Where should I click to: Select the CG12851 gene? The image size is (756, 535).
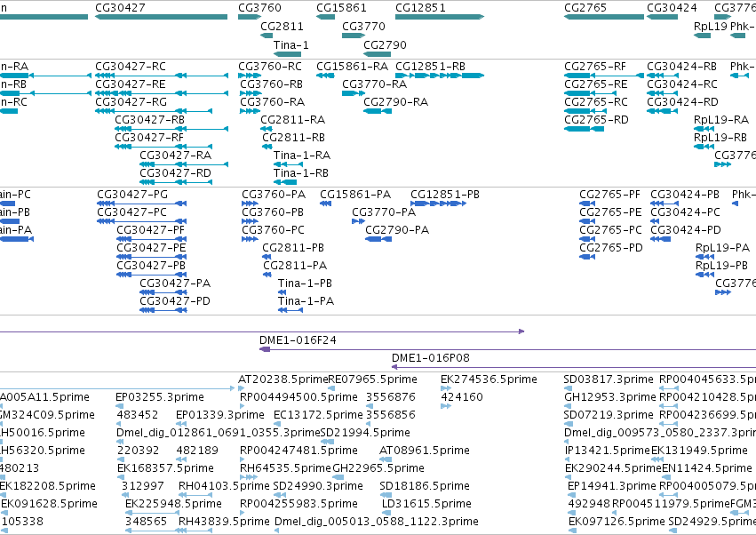(440, 17)
